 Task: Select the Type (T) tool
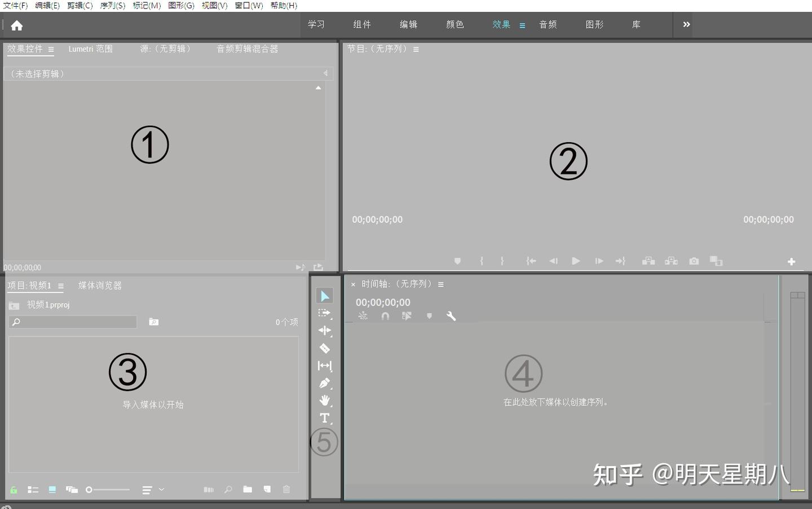pos(324,418)
